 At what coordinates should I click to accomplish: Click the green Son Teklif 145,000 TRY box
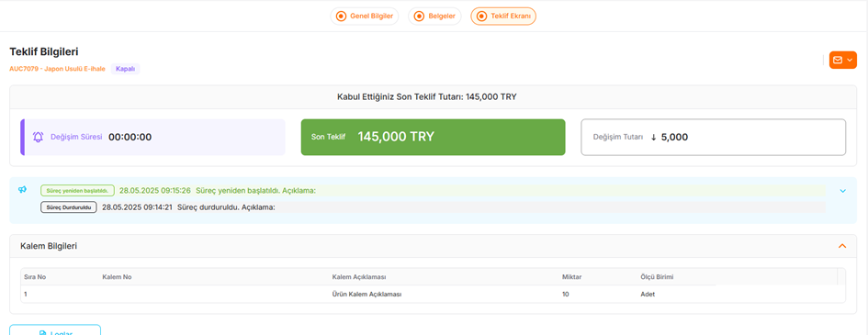433,137
